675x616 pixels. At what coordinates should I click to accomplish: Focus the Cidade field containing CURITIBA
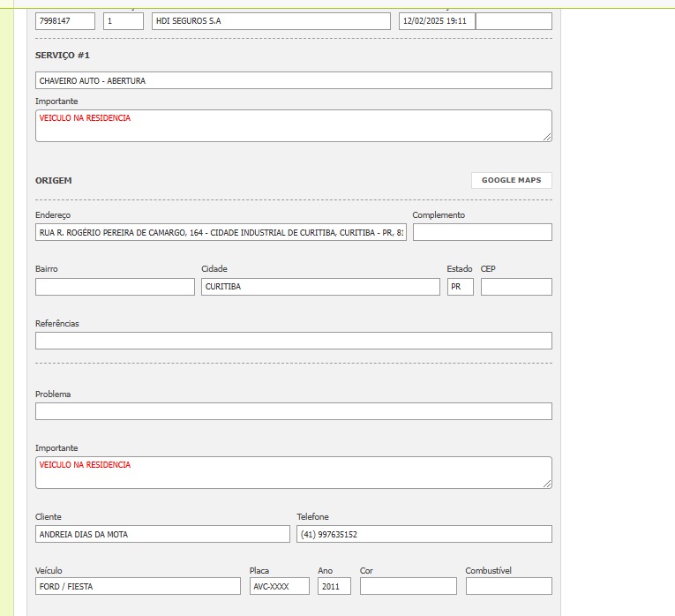coord(319,287)
